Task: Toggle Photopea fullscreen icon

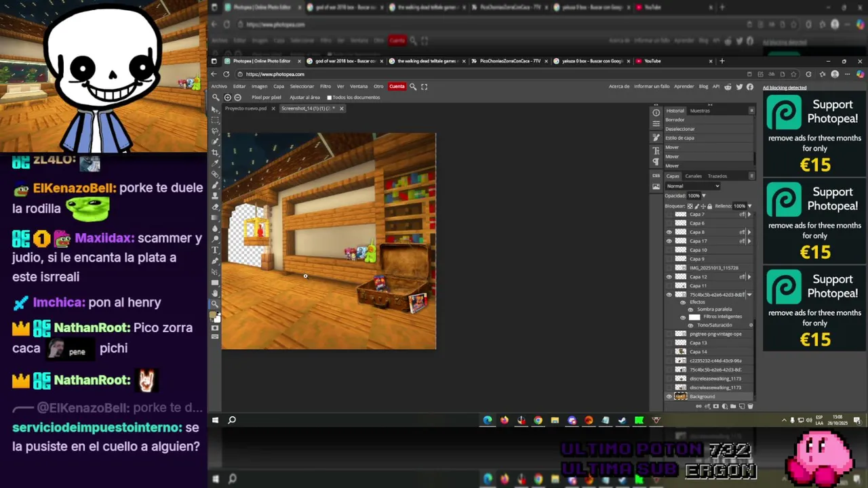Action: tap(425, 87)
